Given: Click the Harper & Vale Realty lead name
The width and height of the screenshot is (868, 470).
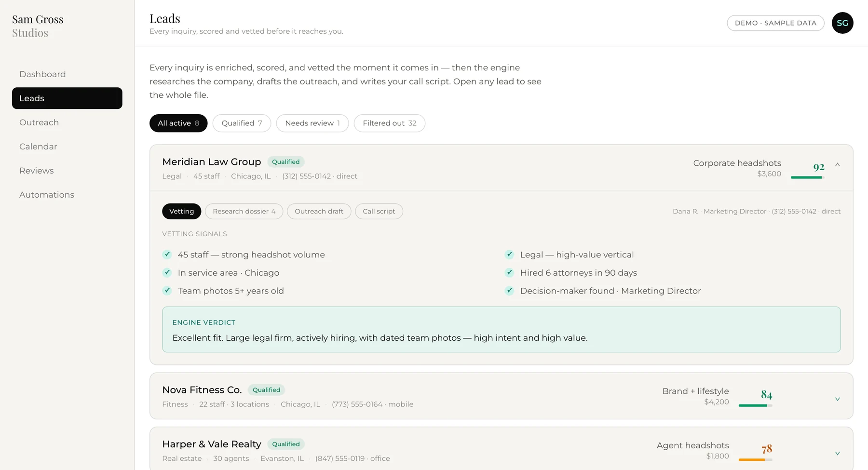Looking at the screenshot, I should [212, 444].
